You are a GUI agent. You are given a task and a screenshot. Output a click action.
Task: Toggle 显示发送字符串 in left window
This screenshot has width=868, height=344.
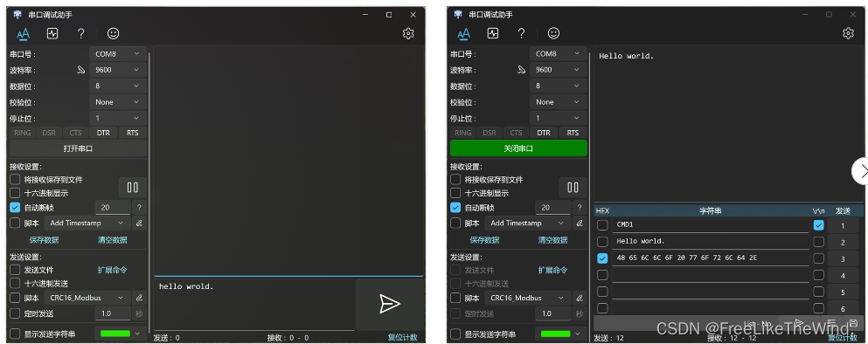(15, 334)
